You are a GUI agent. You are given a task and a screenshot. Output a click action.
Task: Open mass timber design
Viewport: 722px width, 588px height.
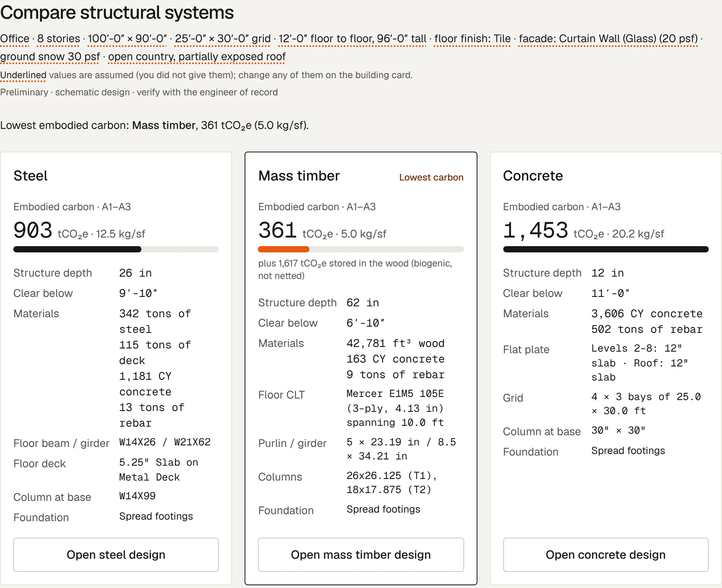pos(361,554)
